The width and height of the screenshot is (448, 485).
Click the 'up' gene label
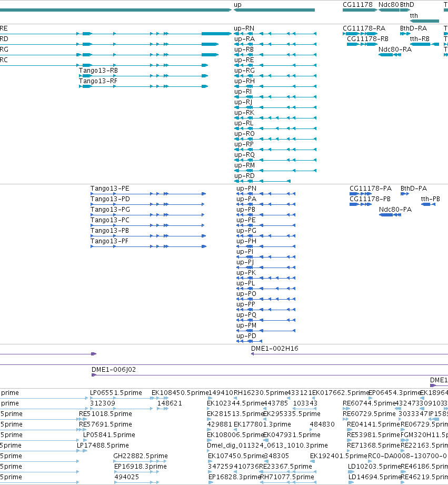237,5
